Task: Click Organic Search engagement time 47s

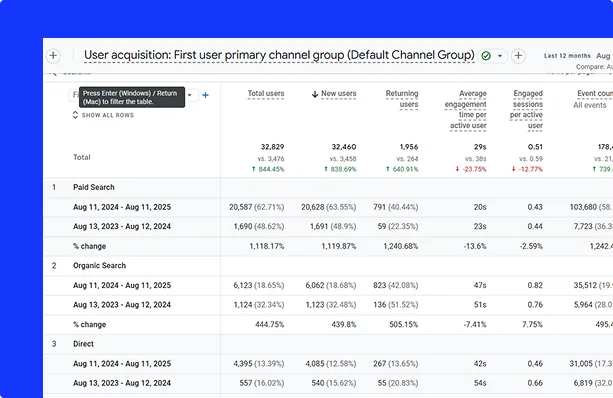Action: [x=480, y=285]
